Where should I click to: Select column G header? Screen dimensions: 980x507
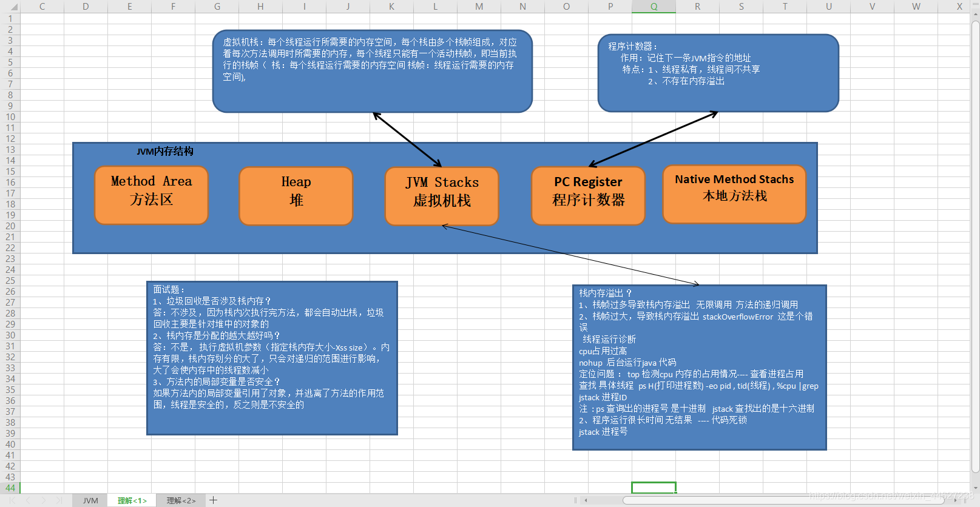[x=217, y=6]
